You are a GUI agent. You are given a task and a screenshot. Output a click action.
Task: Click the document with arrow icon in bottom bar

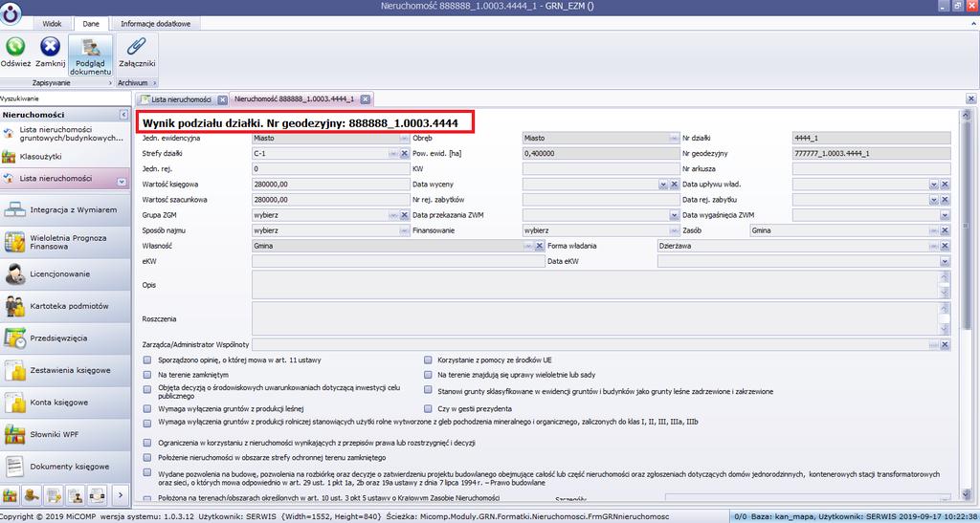tap(54, 495)
